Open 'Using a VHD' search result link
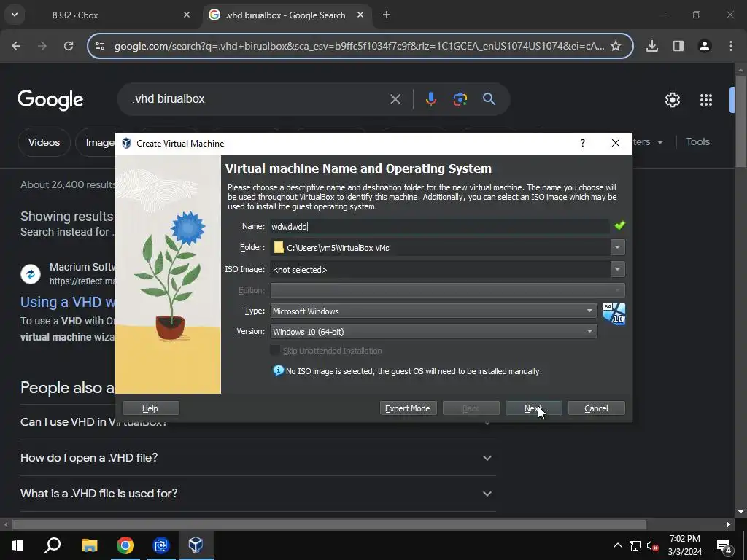 (x=68, y=302)
